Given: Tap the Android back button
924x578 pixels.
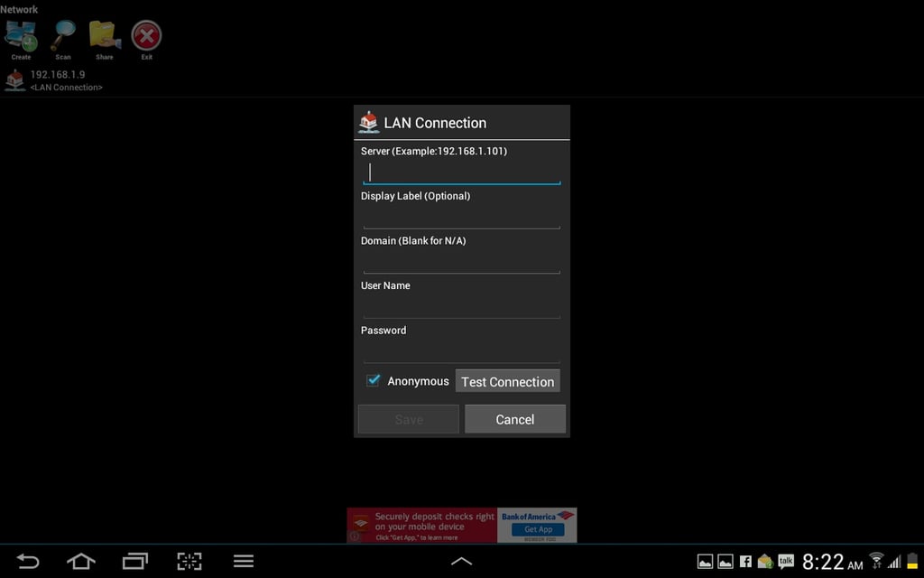Looking at the screenshot, I should [x=27, y=561].
